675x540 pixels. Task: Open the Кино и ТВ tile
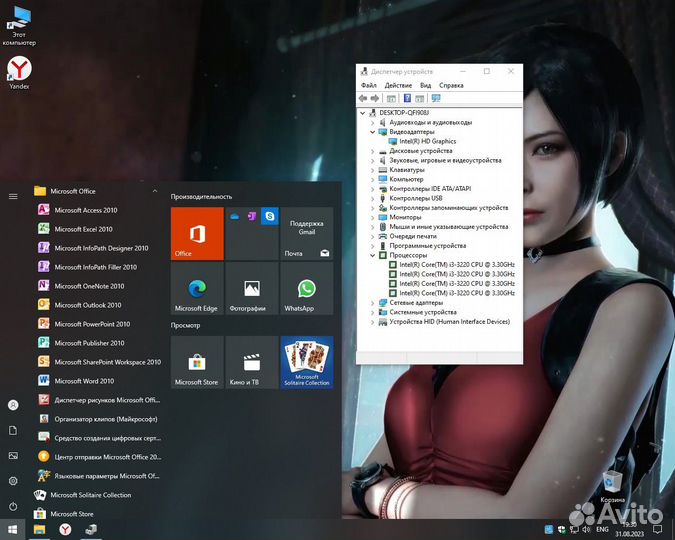(252, 363)
